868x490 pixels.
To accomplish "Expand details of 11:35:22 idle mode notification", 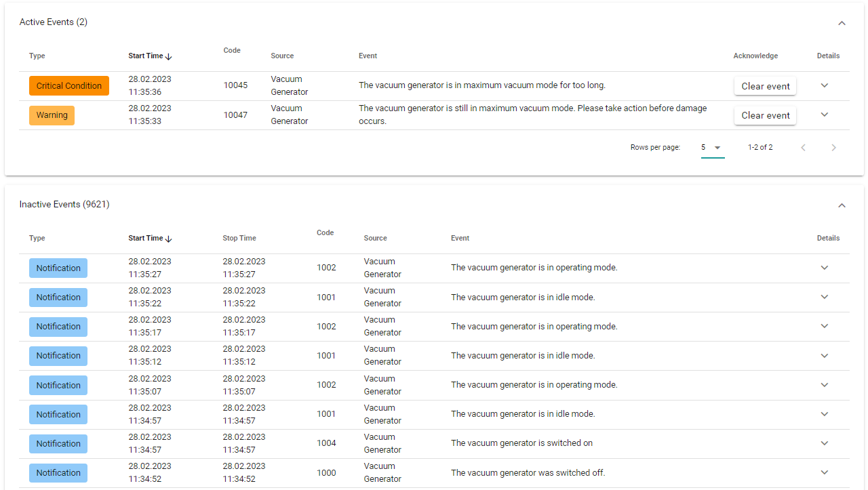I will coord(825,297).
